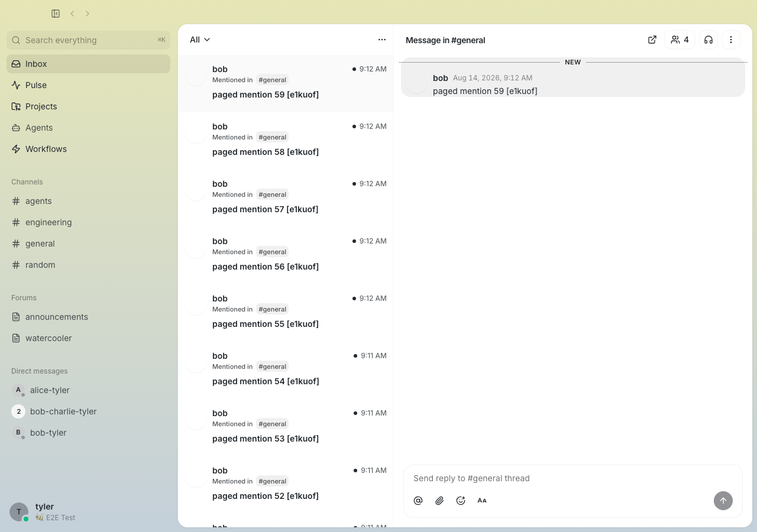Click the Projects folder icon
The width and height of the screenshot is (757, 532).
click(x=16, y=106)
